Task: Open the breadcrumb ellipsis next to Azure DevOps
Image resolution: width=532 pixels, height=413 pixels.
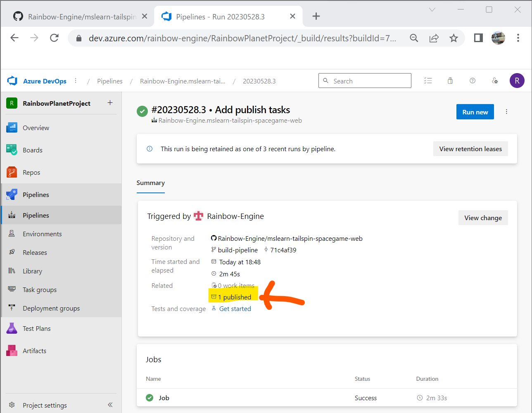Action: pos(76,81)
